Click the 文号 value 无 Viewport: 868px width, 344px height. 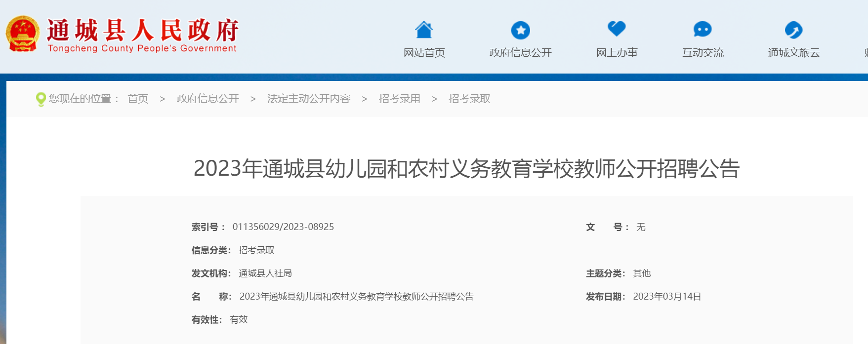coord(641,227)
